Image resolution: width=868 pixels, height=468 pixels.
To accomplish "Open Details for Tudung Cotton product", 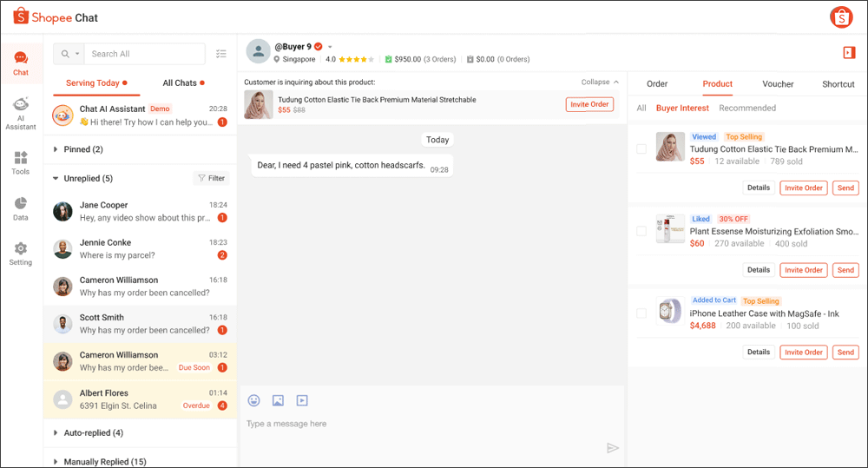I will (759, 188).
